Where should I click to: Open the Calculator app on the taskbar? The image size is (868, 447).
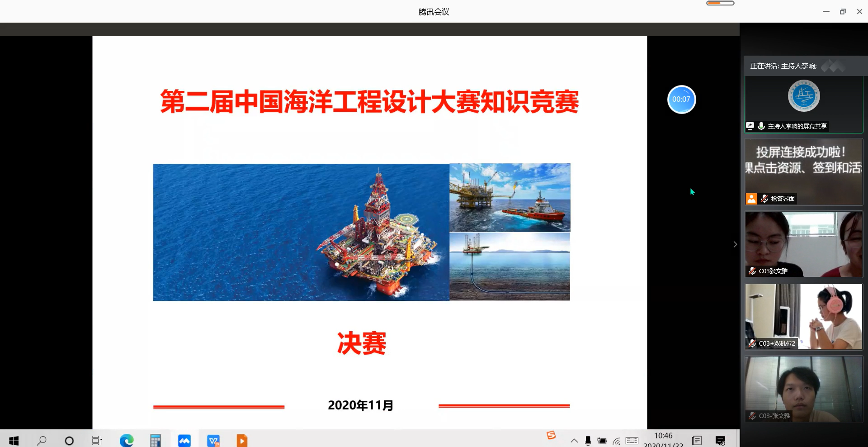tap(155, 439)
